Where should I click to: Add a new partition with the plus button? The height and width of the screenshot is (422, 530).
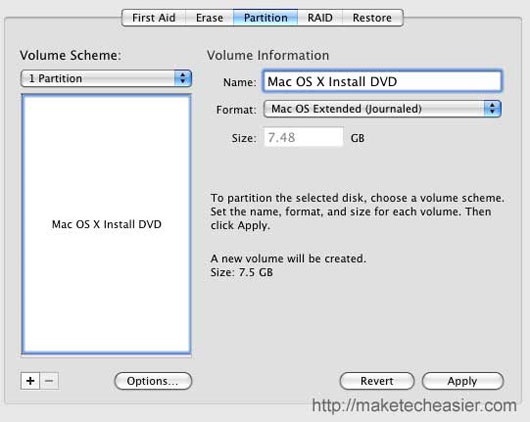[x=30, y=381]
